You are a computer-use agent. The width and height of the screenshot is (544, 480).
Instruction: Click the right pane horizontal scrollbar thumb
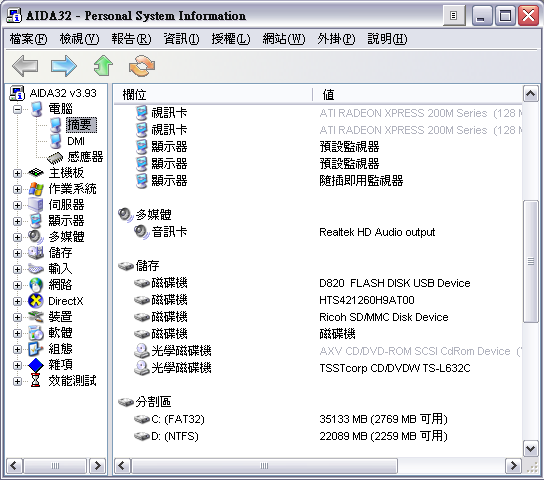click(264, 465)
